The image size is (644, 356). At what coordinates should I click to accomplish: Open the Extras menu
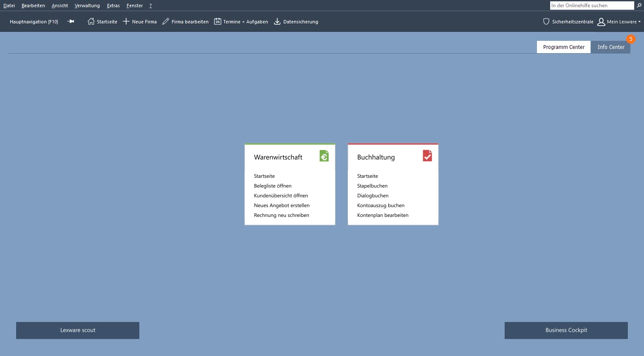(x=113, y=6)
